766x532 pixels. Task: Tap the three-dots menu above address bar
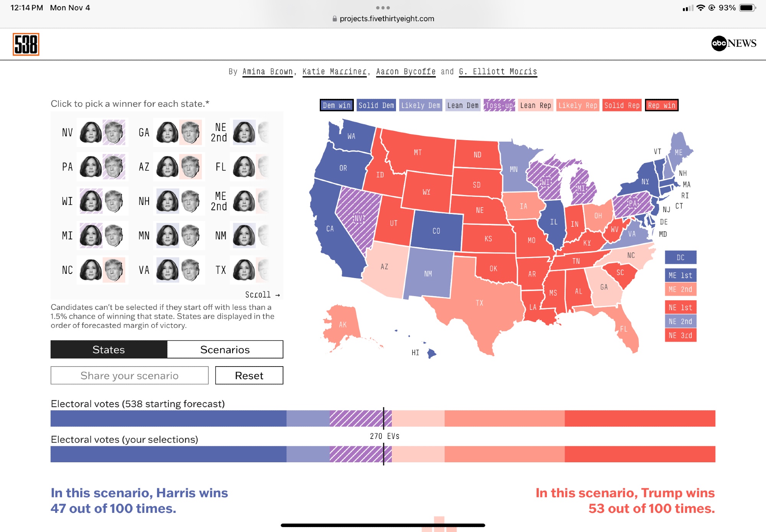383,8
